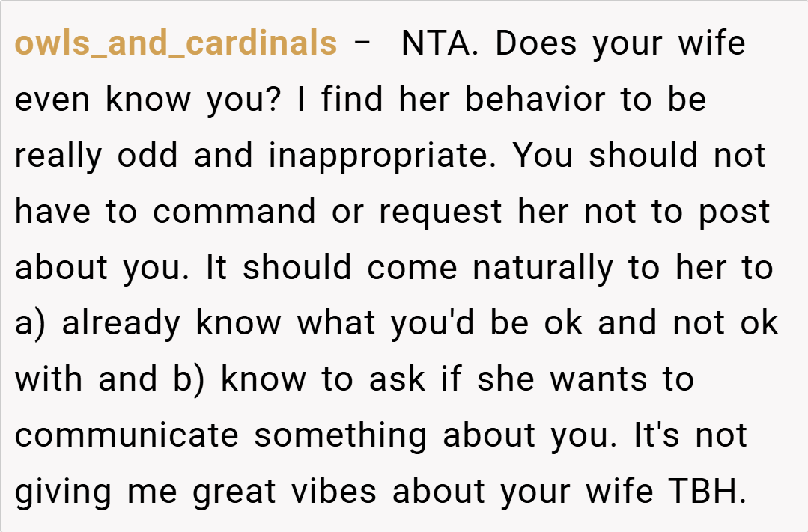This screenshot has width=808, height=532.
Task: Click the word "something" in the comment
Action: coord(341,435)
